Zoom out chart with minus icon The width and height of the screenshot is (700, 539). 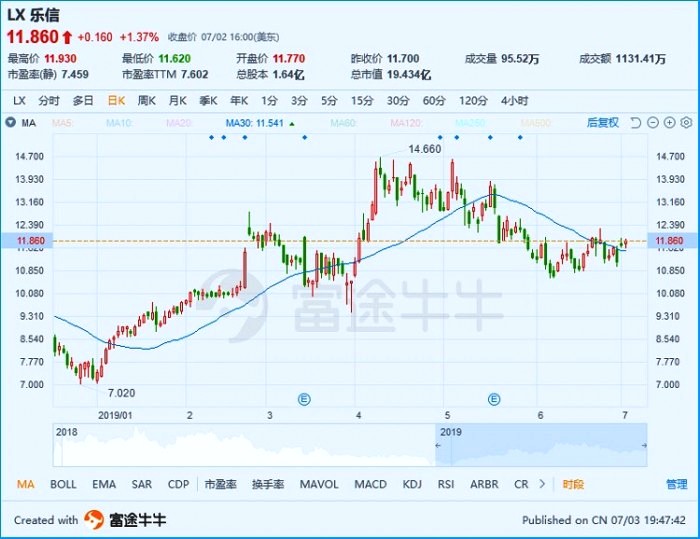[653, 123]
